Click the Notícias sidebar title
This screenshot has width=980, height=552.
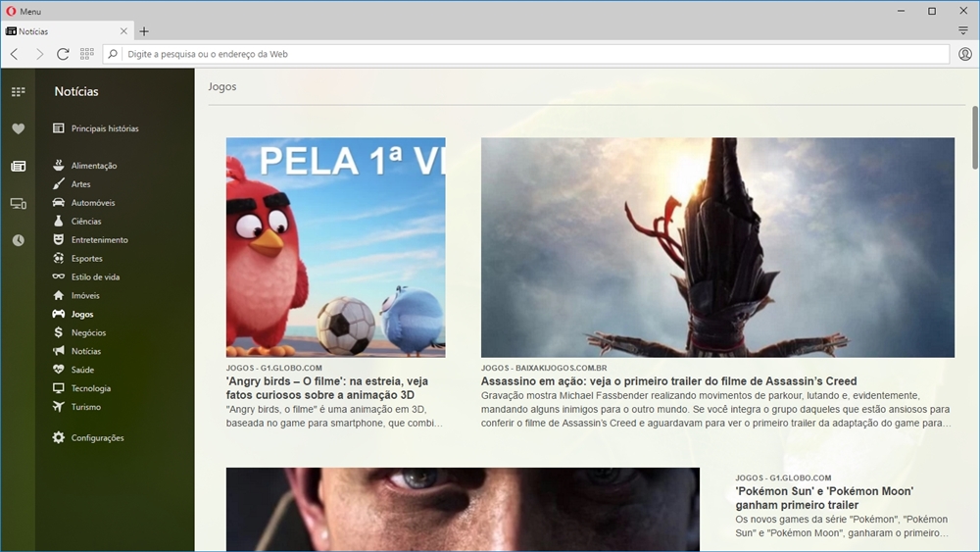[x=76, y=91]
